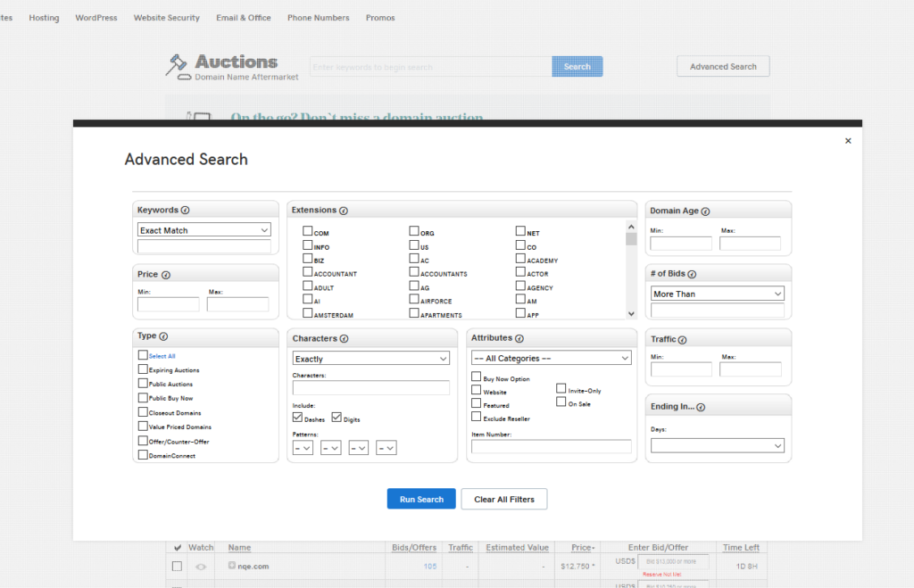Tick the Buy Now Option checkbox

(x=477, y=378)
